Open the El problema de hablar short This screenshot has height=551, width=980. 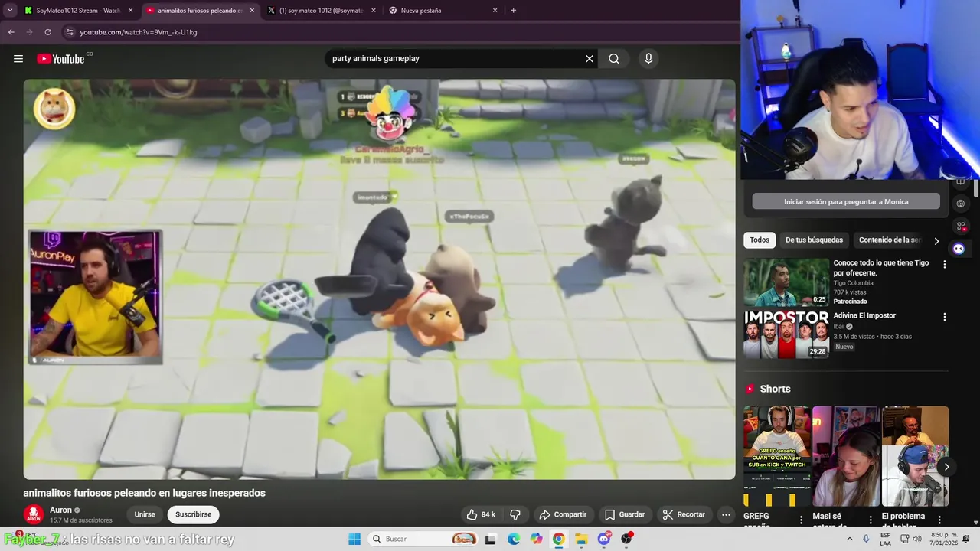(x=915, y=456)
